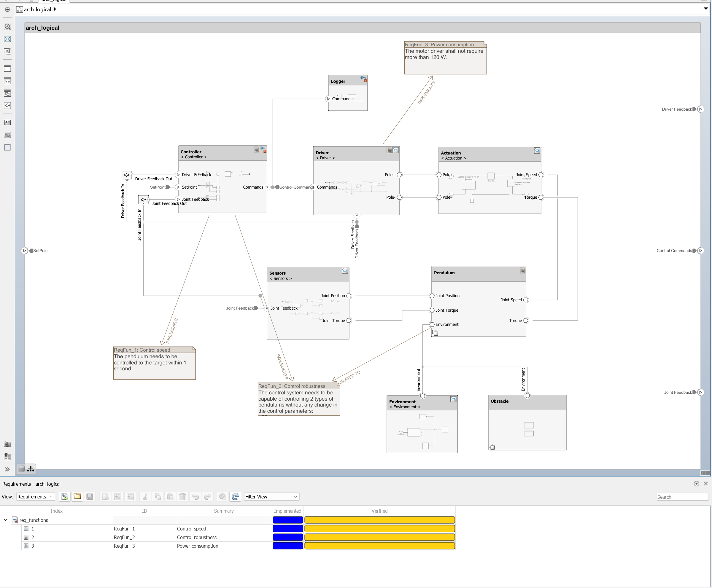Select the ReqFun_2 Control robustness row
Viewport: 712px width, 588px height.
coord(197,537)
